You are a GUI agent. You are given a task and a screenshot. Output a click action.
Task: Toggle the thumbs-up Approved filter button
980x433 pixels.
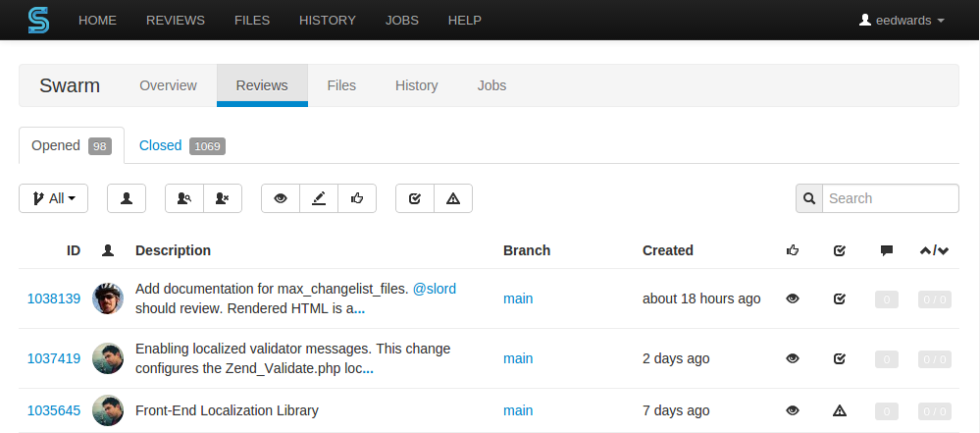tap(357, 198)
